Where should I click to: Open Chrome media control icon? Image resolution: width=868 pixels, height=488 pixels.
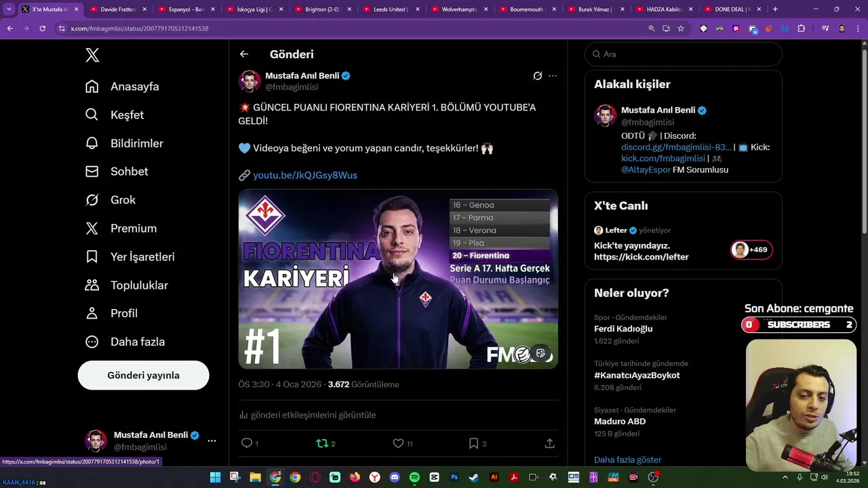coord(825,28)
